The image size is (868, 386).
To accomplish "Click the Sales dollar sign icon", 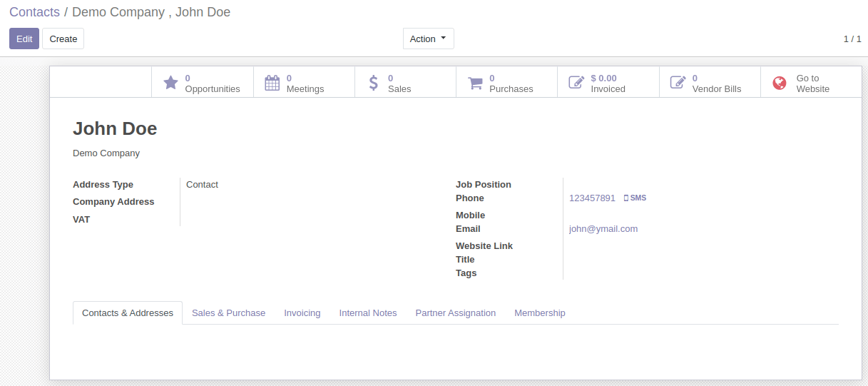I will point(374,83).
